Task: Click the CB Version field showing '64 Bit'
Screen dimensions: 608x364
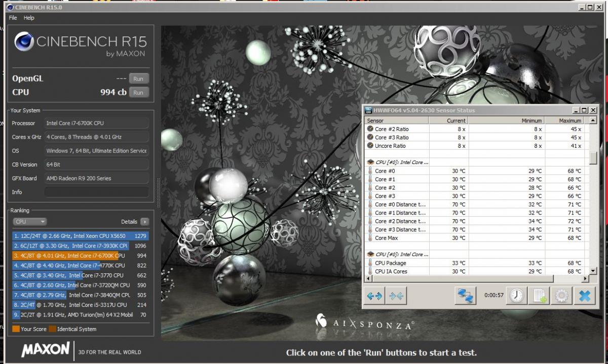Action: [x=97, y=165]
